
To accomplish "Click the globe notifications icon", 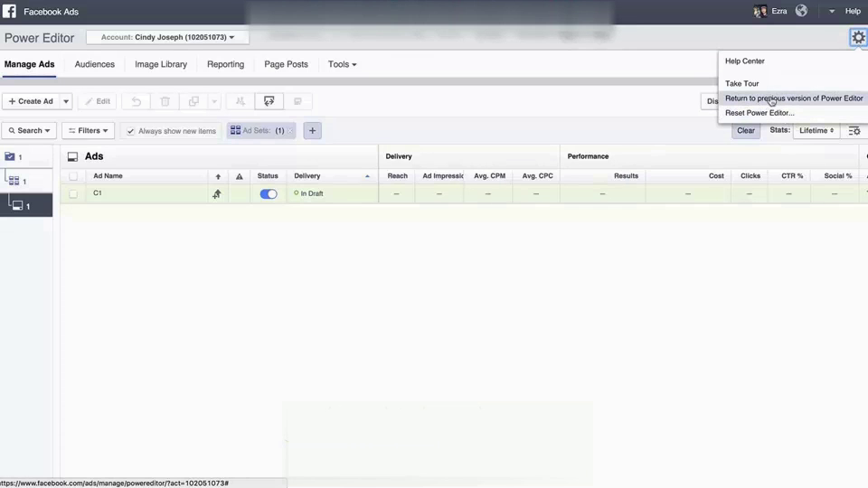I will coord(801,11).
